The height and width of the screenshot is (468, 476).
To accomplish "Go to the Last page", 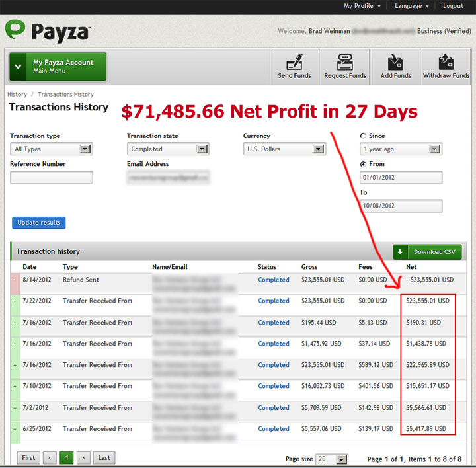I will click(x=104, y=457).
